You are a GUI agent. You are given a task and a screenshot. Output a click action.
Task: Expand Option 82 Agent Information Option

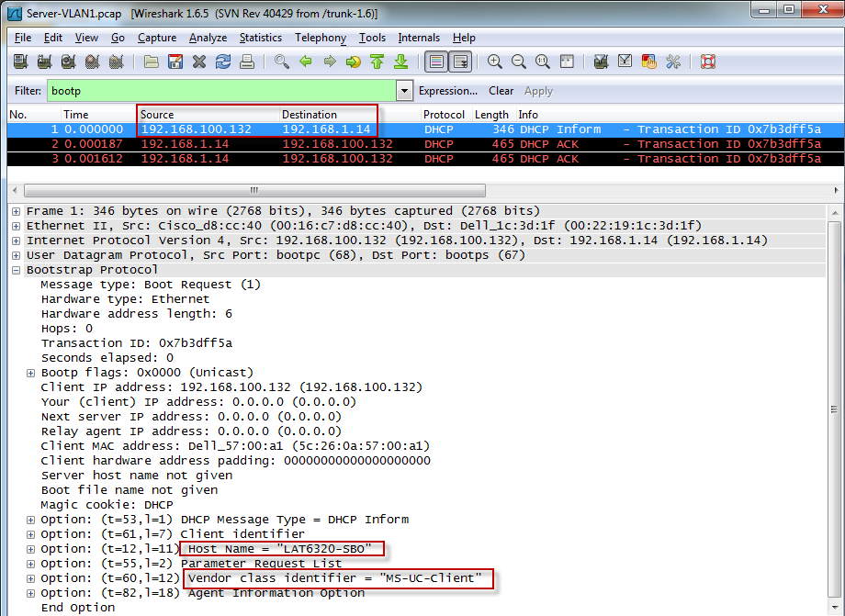coord(30,593)
